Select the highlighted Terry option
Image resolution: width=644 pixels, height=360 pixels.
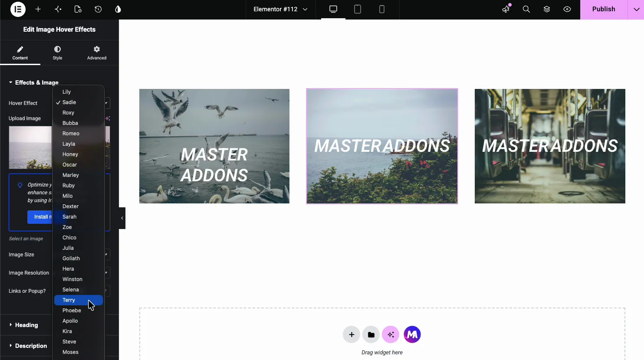click(x=79, y=300)
